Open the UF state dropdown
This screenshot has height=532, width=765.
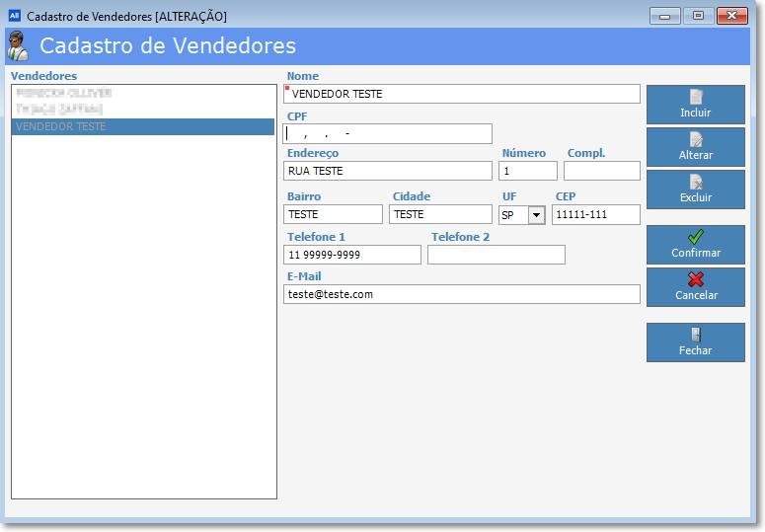click(536, 215)
